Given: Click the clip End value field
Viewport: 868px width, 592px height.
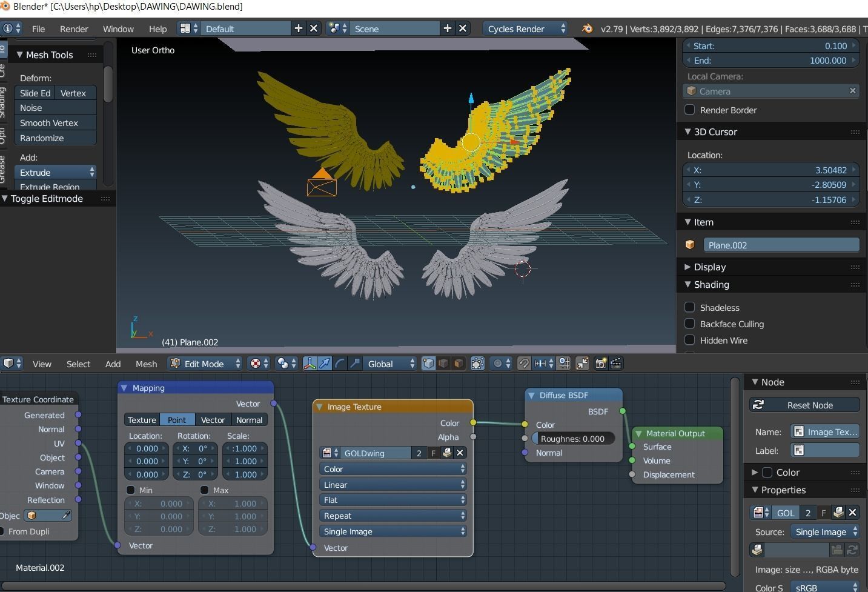Looking at the screenshot, I should click(771, 61).
